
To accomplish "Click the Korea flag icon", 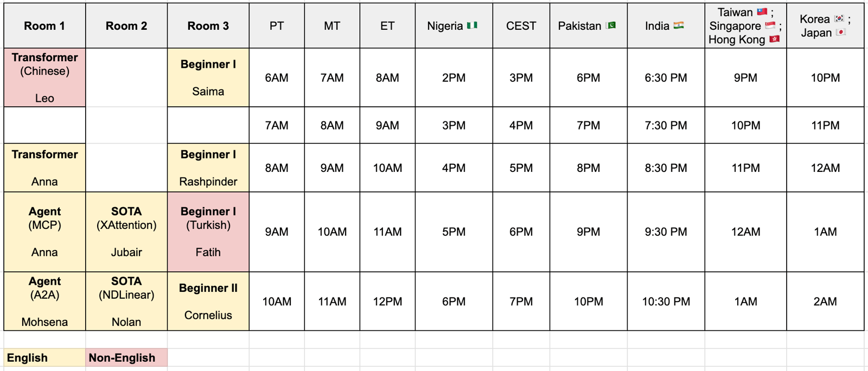I will click(839, 19).
